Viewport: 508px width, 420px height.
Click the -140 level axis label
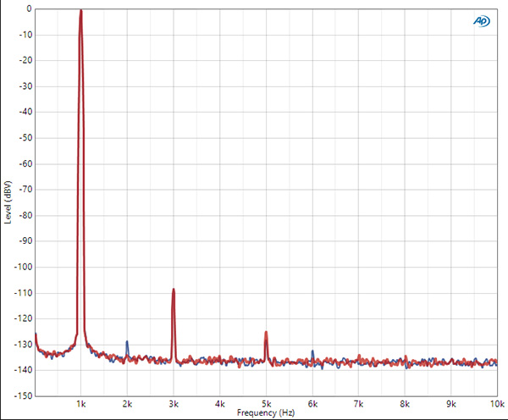(24, 370)
